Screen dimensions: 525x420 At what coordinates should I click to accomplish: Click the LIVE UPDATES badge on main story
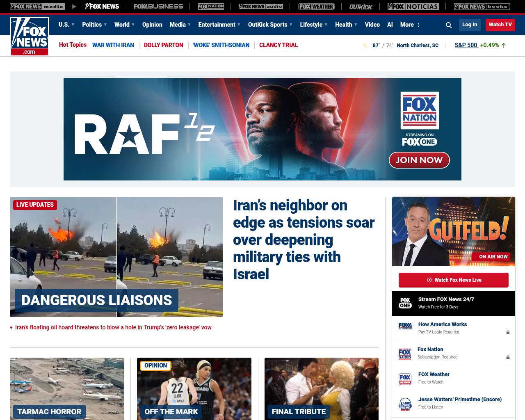pyautogui.click(x=35, y=205)
